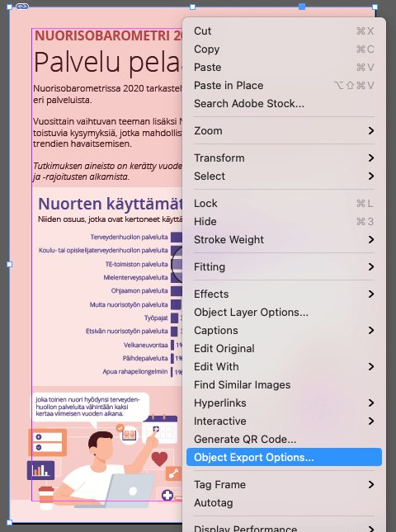Open Object Layer Options...
This screenshot has width=396, height=532.
click(x=284, y=312)
